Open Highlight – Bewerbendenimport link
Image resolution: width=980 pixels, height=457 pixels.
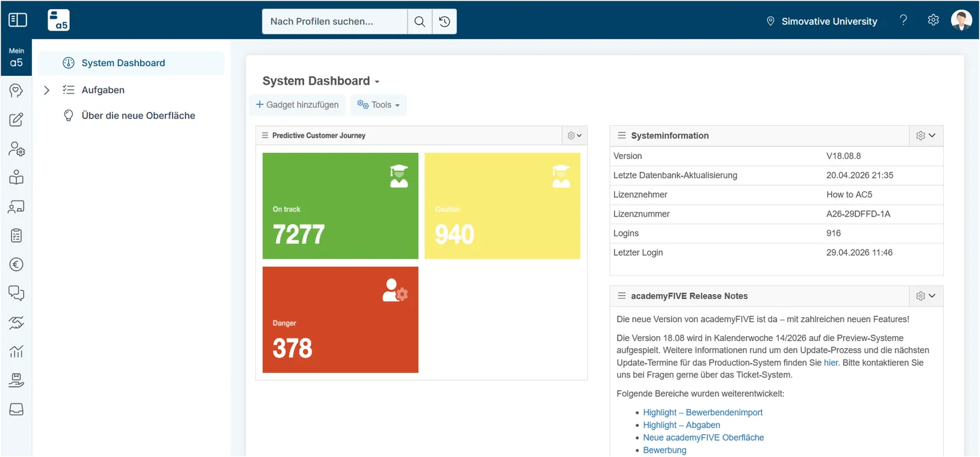pyautogui.click(x=702, y=413)
